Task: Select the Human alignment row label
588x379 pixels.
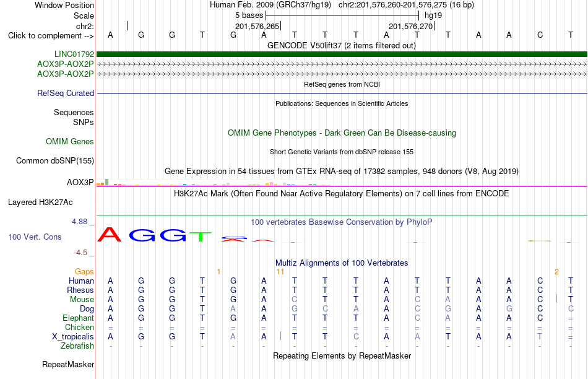Action: coord(81,281)
